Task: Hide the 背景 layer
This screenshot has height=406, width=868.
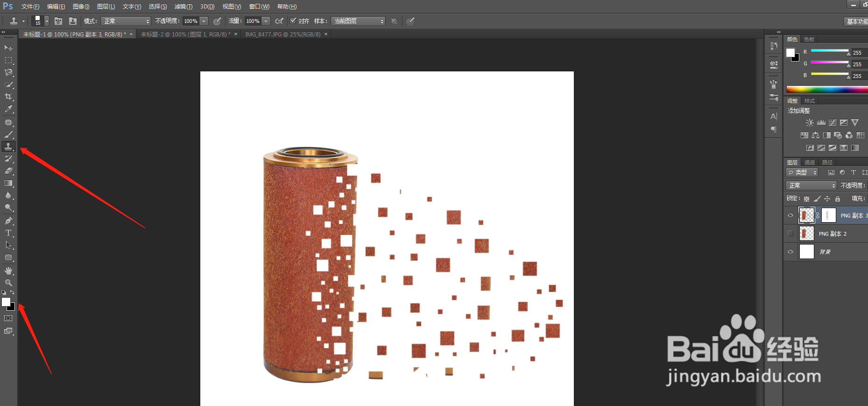Action: (x=790, y=252)
